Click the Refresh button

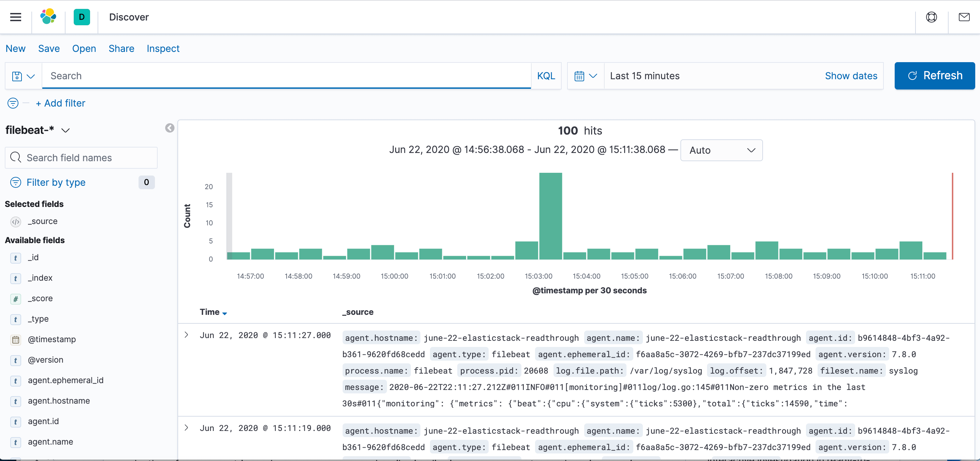(x=935, y=76)
